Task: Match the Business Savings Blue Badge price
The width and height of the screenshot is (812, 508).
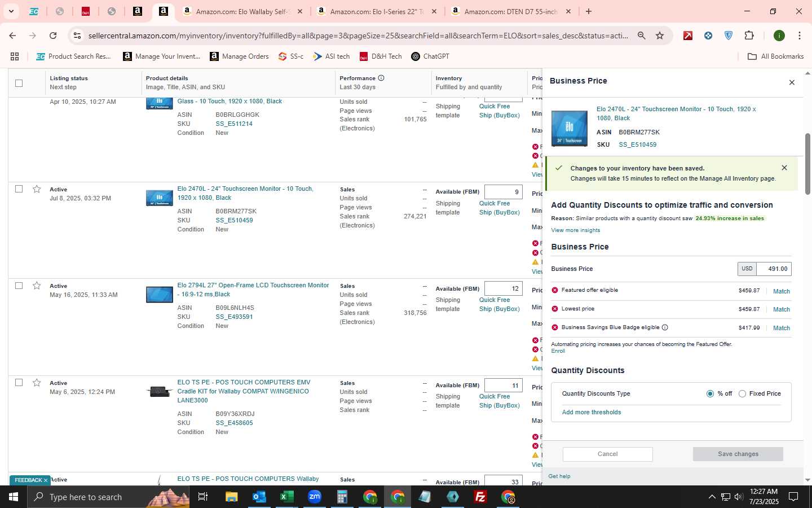Action: [x=781, y=328]
